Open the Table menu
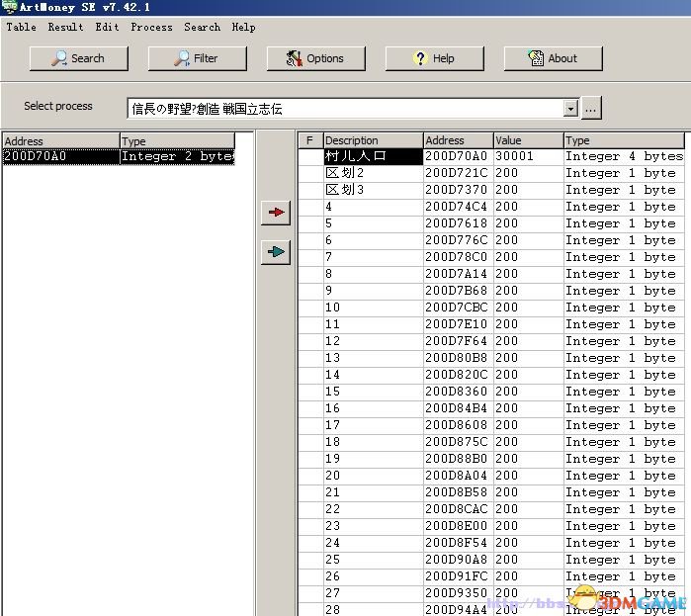The image size is (691, 616). click(21, 27)
